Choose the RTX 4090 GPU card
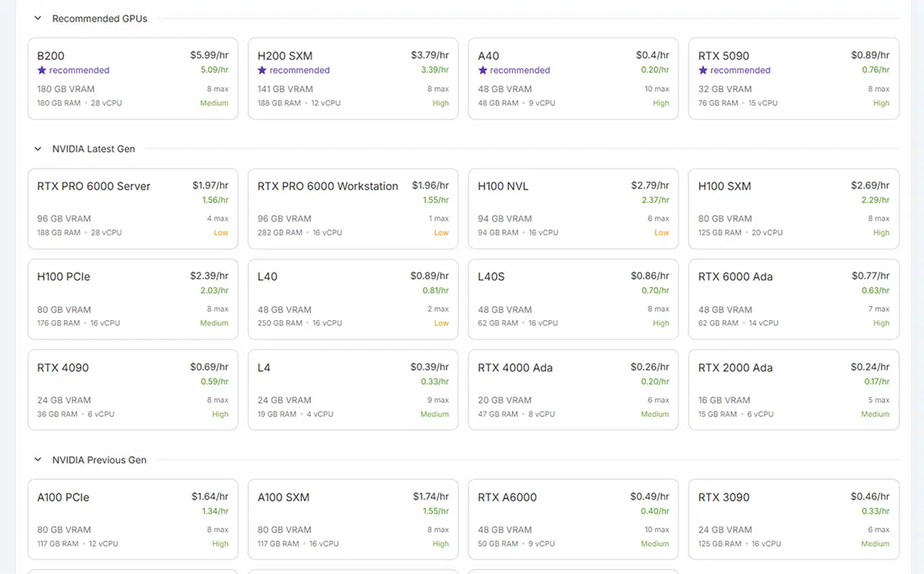 point(133,390)
